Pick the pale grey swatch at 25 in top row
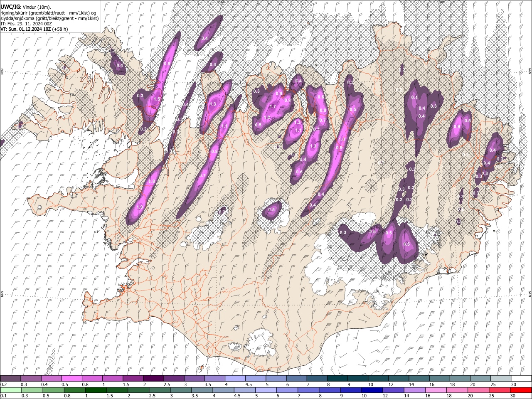 point(501,378)
